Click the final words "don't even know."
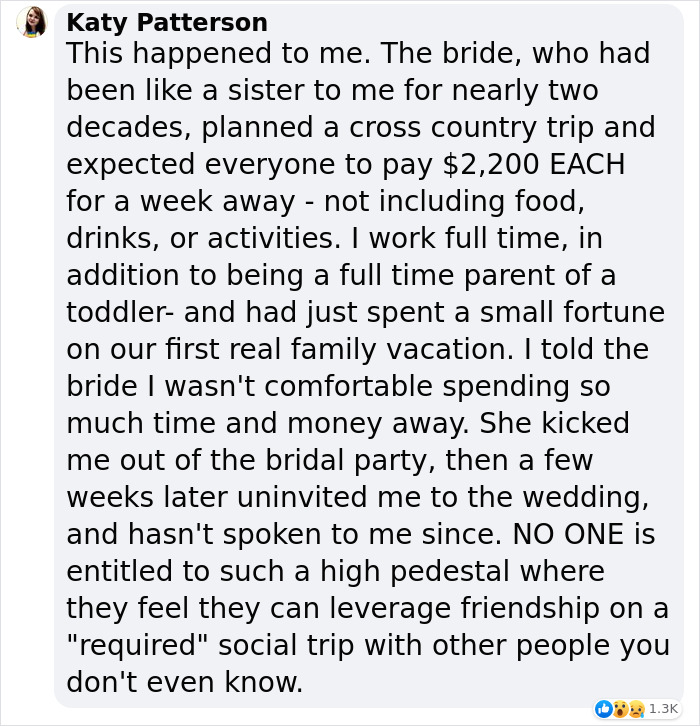Screen dimensions: 700x726 pos(184,683)
